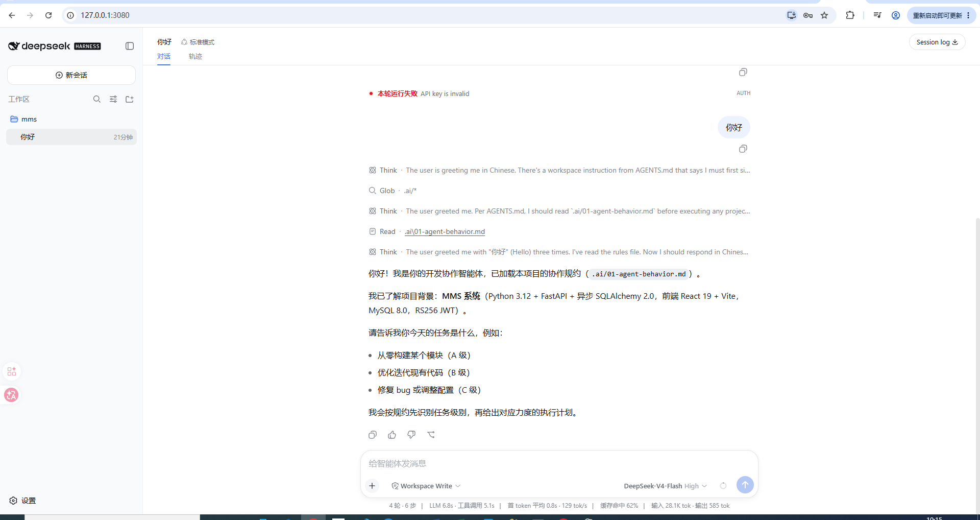Click the address bar URL
980x520 pixels.
pos(105,15)
